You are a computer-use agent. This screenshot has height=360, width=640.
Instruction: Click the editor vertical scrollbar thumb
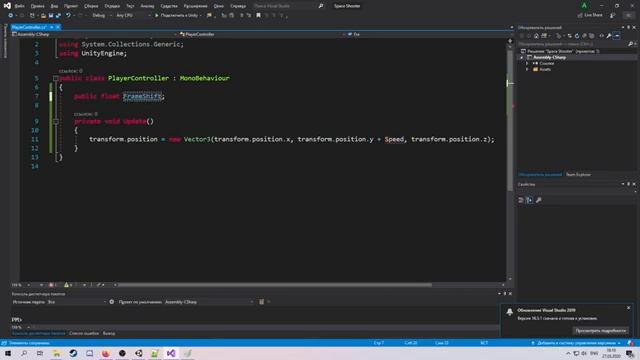pos(510,120)
